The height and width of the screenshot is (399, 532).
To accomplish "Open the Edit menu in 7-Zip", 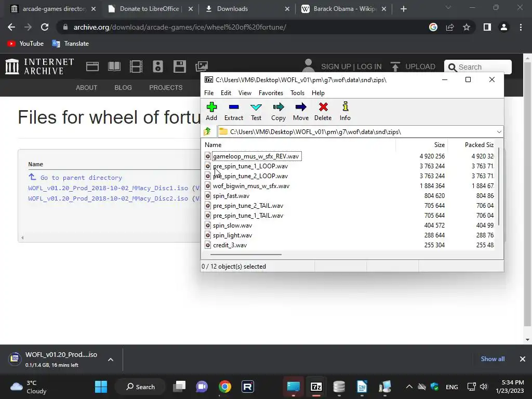I will 225,93.
